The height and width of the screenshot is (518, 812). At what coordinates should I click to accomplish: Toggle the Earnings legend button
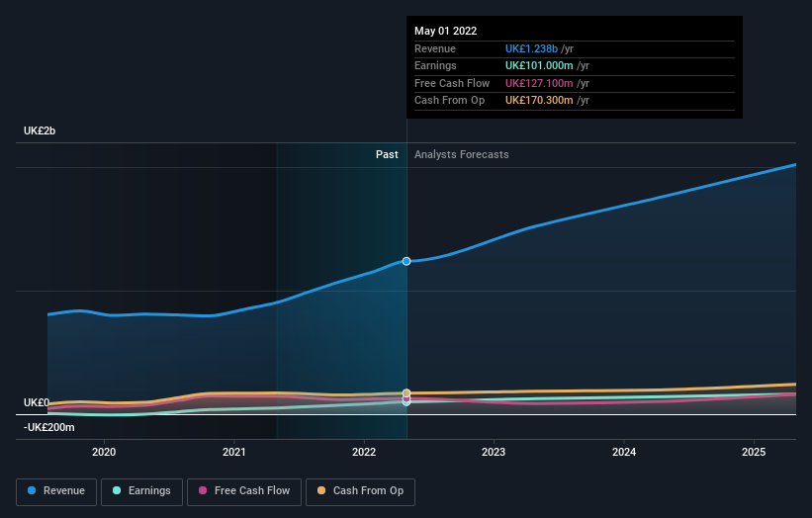pos(141,491)
